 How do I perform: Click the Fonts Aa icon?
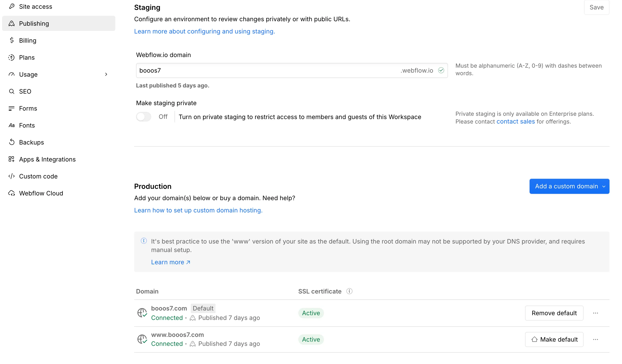[x=12, y=125]
